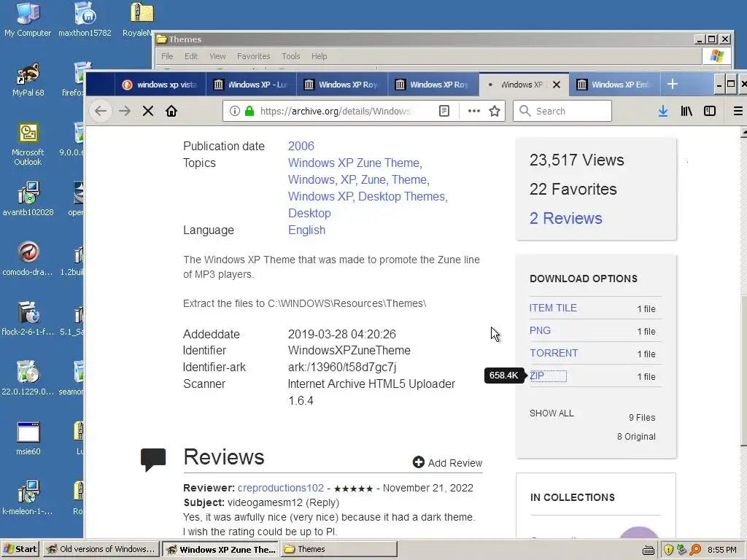Download the TORRENT file
The image size is (747, 560).
click(x=554, y=354)
